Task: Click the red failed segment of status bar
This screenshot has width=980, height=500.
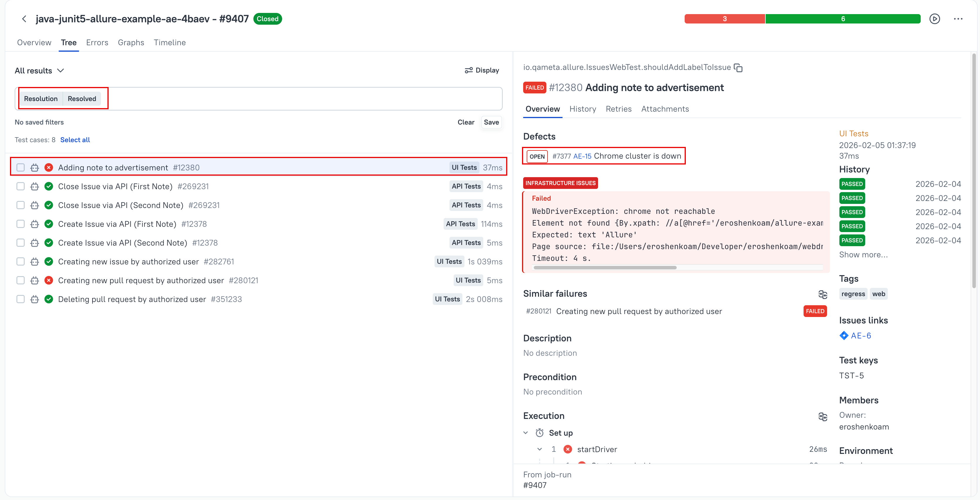Action: coord(724,19)
